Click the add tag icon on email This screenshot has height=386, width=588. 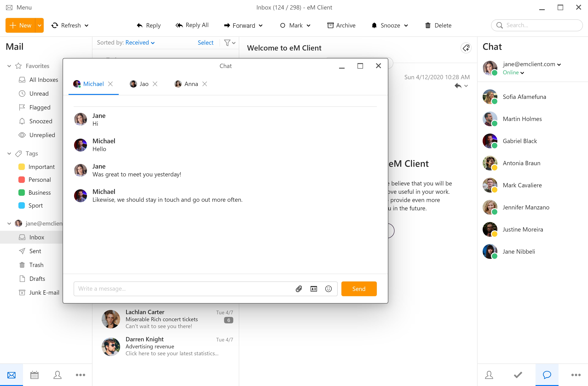click(x=466, y=48)
